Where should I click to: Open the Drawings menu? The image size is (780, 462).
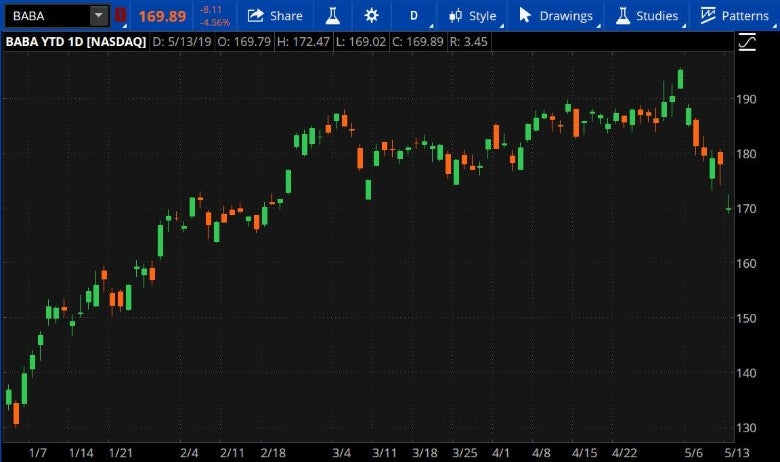click(x=565, y=15)
